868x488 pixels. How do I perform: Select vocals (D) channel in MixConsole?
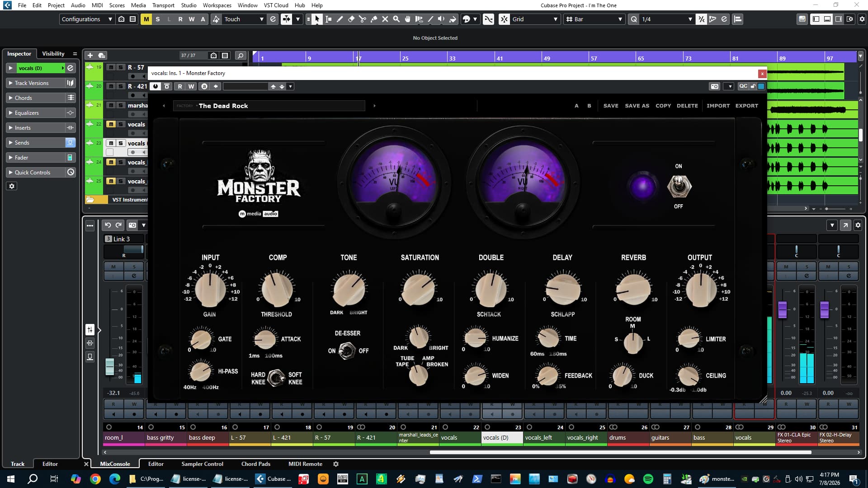pos(502,437)
